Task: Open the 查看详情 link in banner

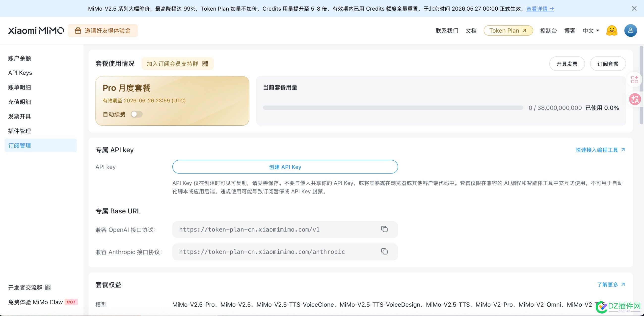Action: [x=540, y=9]
